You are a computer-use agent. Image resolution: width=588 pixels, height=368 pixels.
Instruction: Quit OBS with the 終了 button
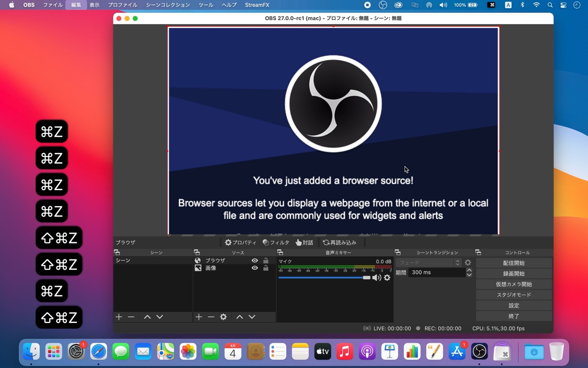pyautogui.click(x=514, y=316)
